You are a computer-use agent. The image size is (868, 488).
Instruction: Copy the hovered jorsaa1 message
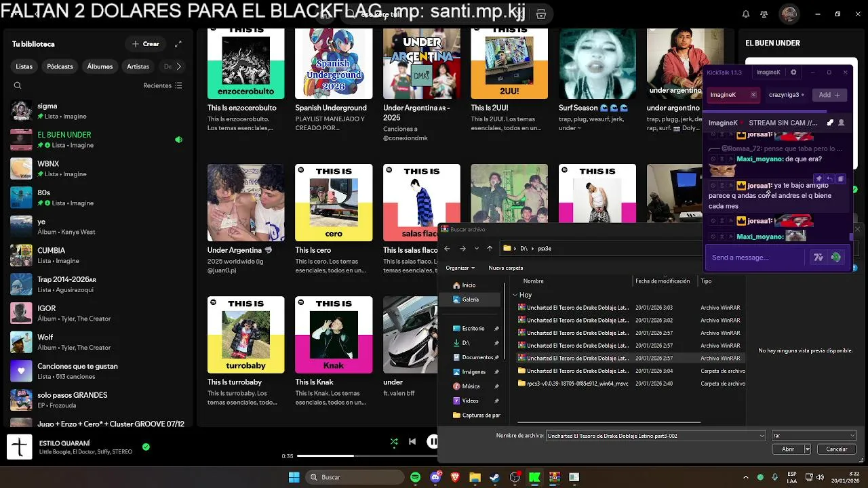pyautogui.click(x=840, y=179)
